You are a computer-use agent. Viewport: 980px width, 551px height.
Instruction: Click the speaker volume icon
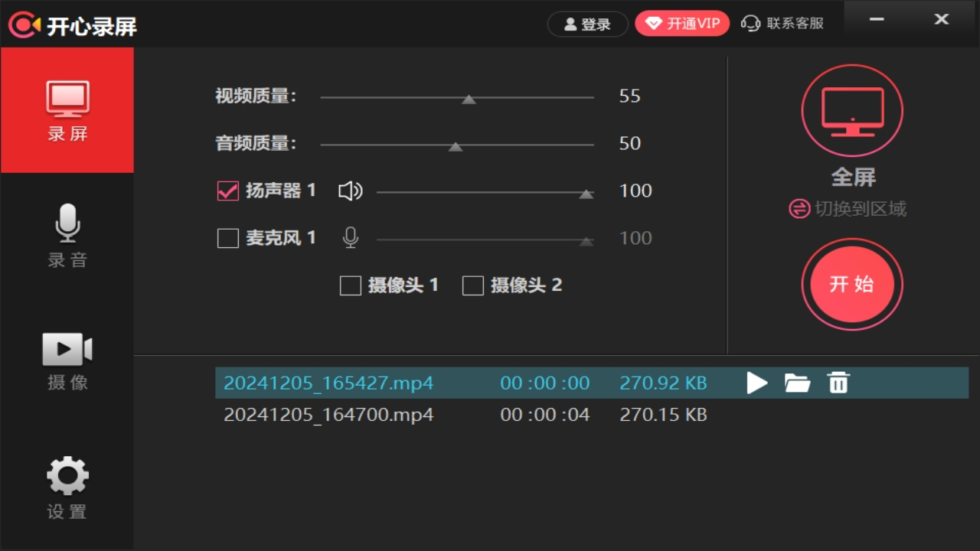[x=350, y=191]
